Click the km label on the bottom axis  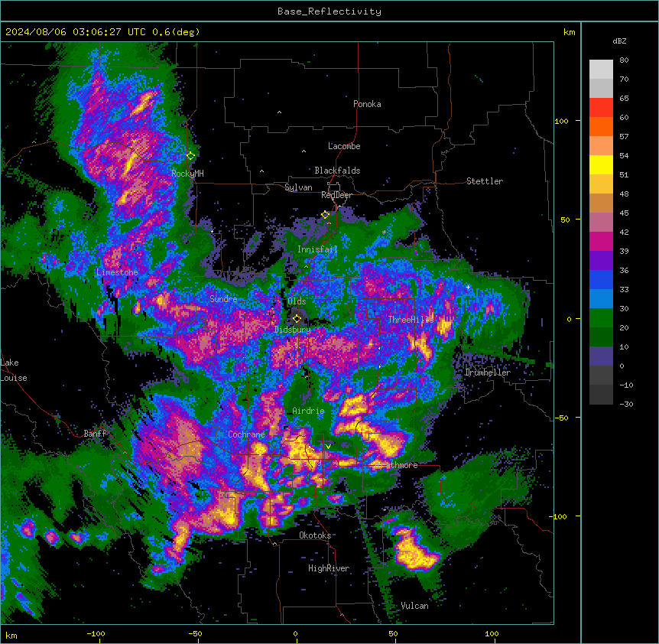click(x=11, y=635)
